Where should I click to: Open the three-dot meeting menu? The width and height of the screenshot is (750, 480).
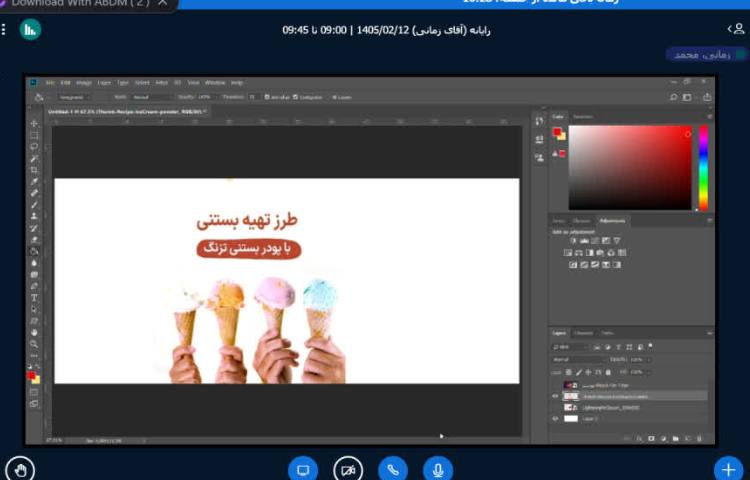point(3,30)
